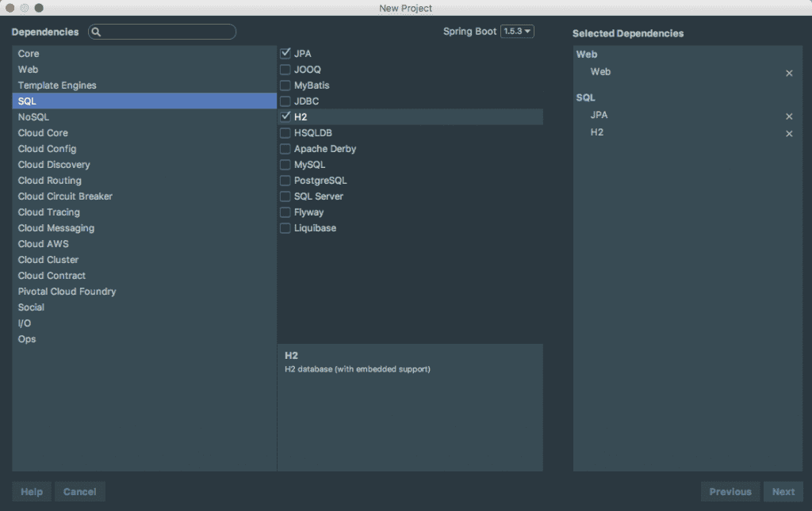Remove Web from selected dependencies

789,72
